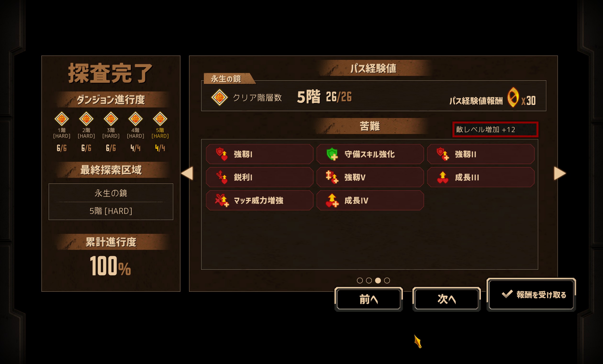This screenshot has height=364, width=603.
Task: Select the 5階 HARD floor marker
Action: point(160,125)
